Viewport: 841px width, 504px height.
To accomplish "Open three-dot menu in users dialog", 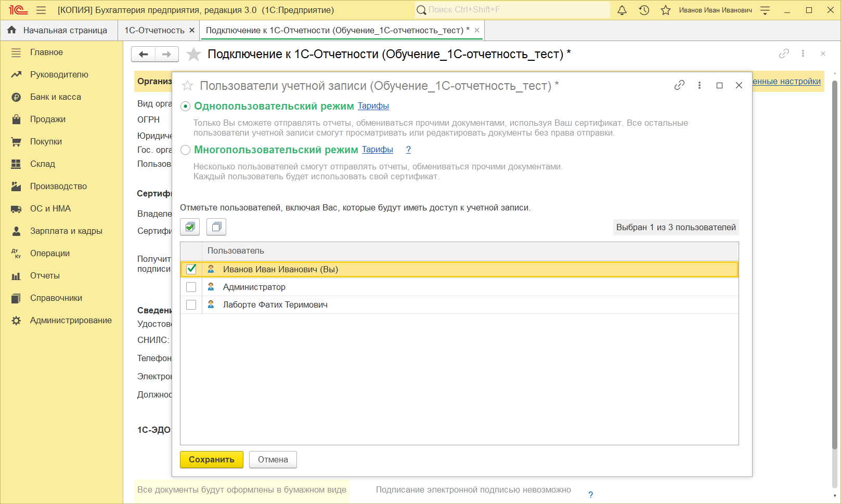I will pos(700,85).
